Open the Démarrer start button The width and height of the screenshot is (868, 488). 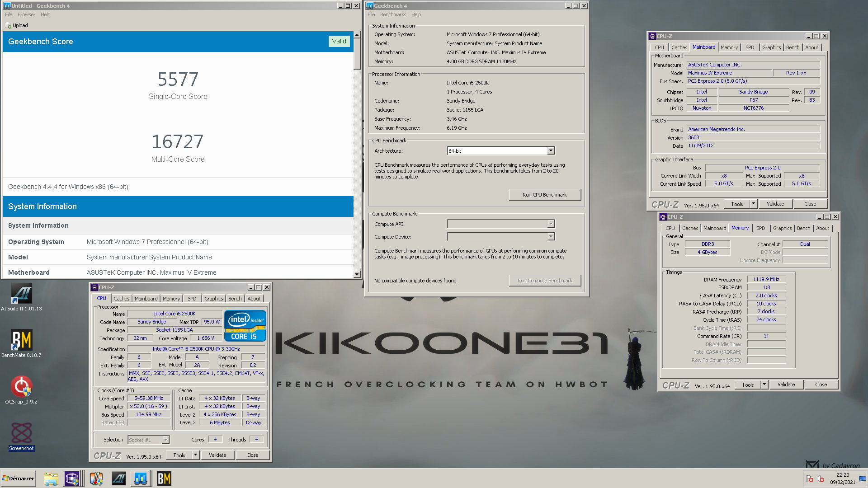(18, 479)
